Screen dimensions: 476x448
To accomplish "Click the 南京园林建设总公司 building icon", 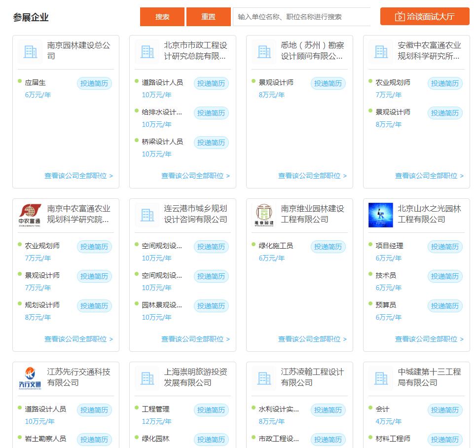I will coord(31,52).
